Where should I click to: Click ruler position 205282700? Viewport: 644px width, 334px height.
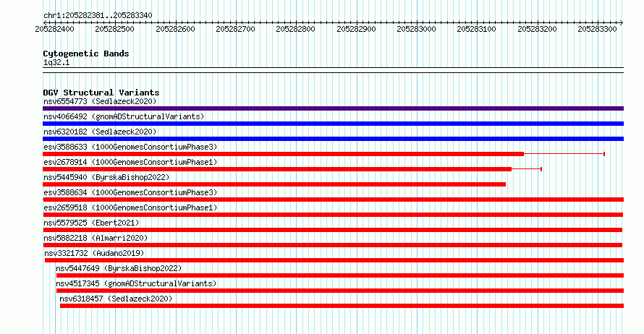pyautogui.click(x=235, y=29)
